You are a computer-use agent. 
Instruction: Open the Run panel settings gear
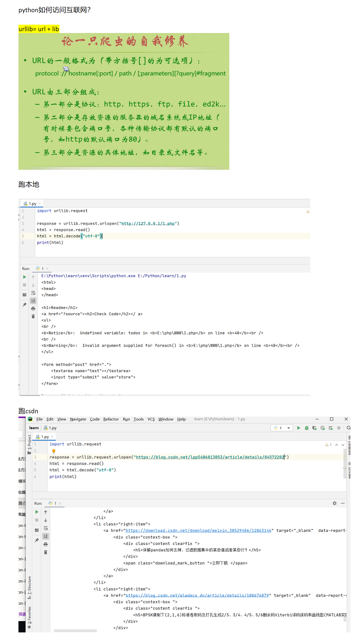[335, 503]
